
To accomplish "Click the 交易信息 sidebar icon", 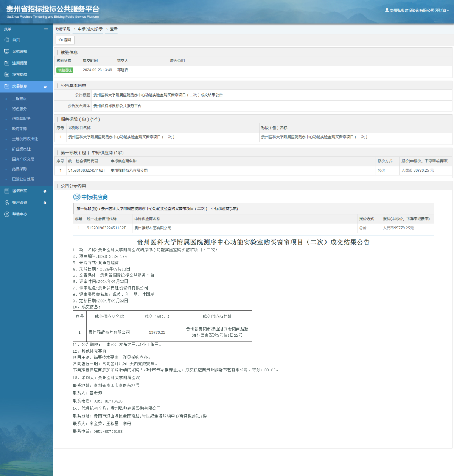I will click(x=7, y=86).
